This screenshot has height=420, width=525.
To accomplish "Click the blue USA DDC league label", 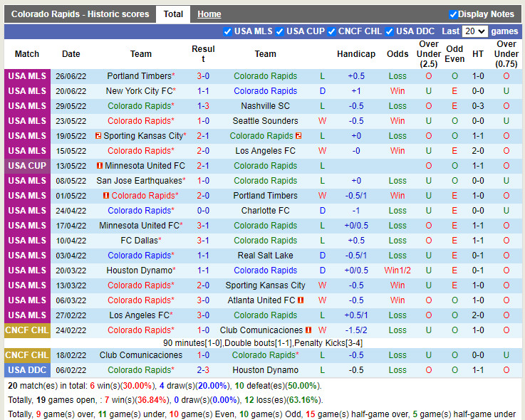I will tap(27, 370).
